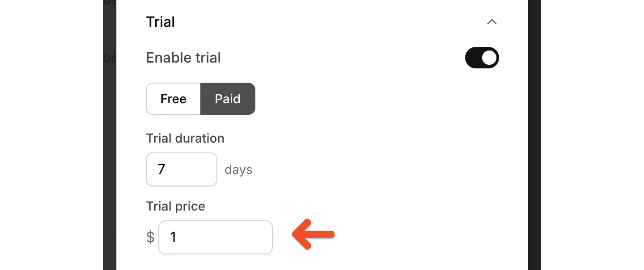The image size is (644, 270).
Task: Collapse the Trial section using the chevron
Action: tap(492, 21)
